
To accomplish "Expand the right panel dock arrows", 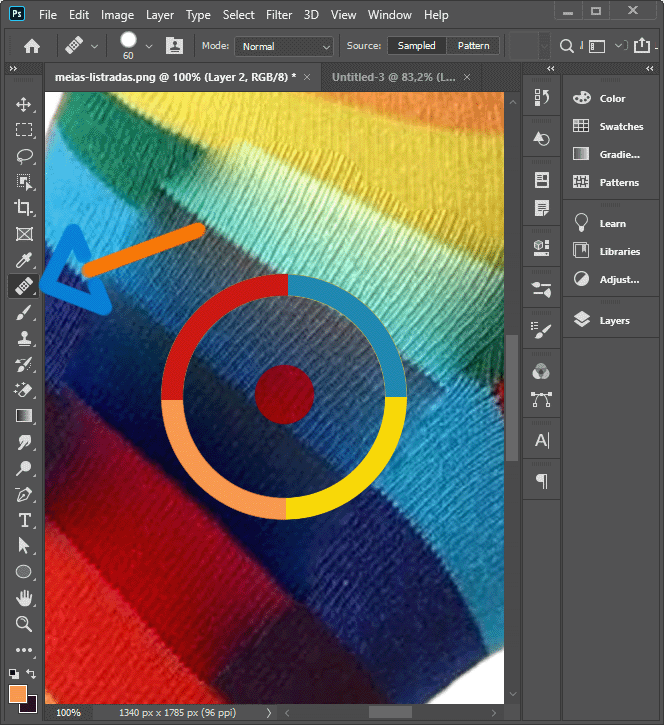I will click(650, 68).
